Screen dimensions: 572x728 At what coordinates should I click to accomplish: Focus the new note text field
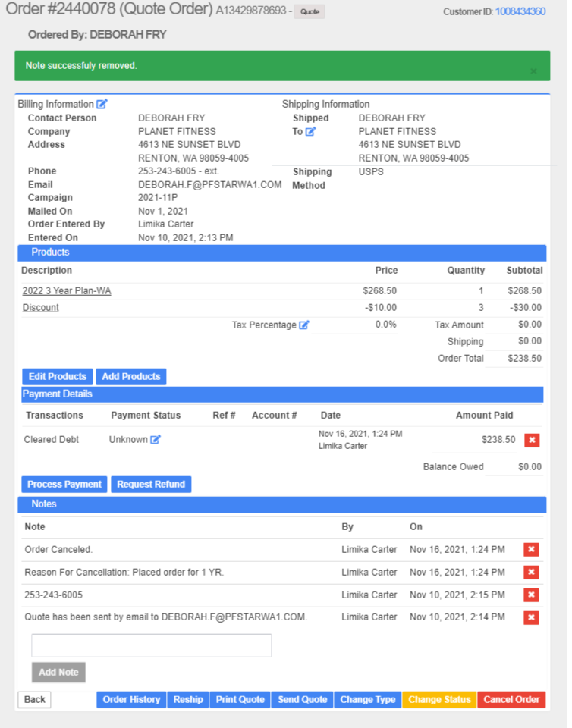151,645
